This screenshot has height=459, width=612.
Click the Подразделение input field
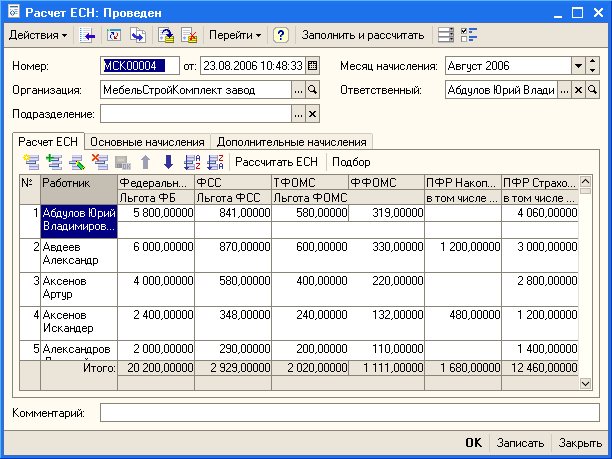pos(196,114)
